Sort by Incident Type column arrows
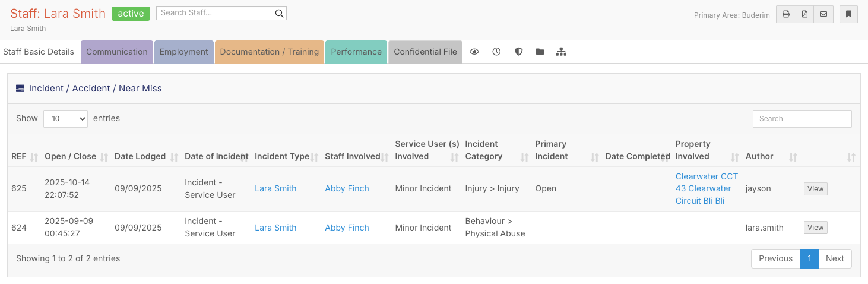Image resolution: width=868 pixels, height=284 pixels. tap(314, 157)
